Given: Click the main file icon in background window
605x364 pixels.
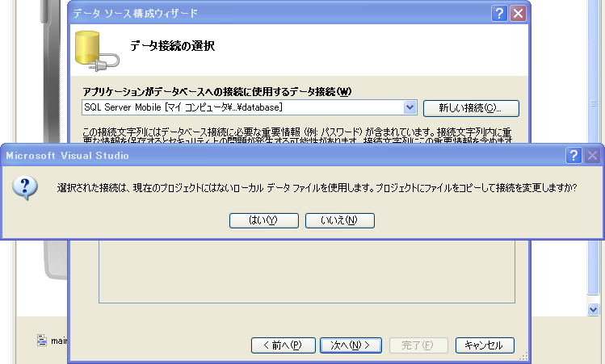Looking at the screenshot, I should [x=42, y=340].
